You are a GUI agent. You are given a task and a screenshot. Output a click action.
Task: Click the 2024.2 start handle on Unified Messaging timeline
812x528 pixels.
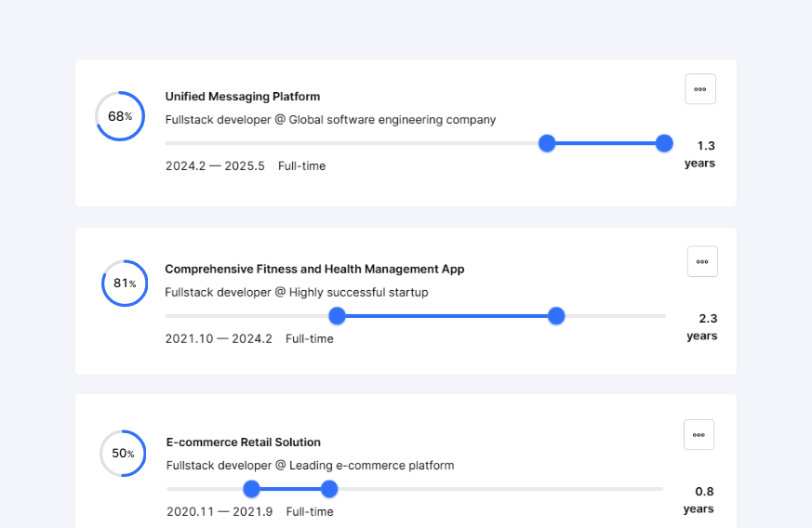click(547, 143)
